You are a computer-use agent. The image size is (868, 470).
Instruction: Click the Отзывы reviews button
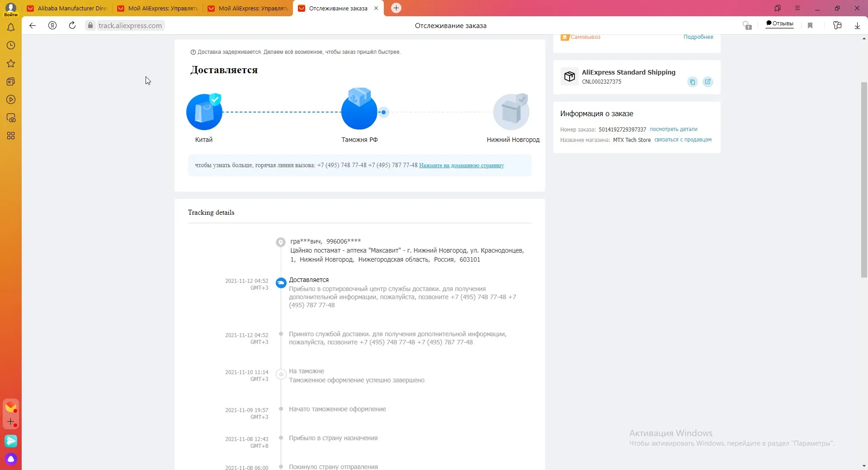coord(780,23)
